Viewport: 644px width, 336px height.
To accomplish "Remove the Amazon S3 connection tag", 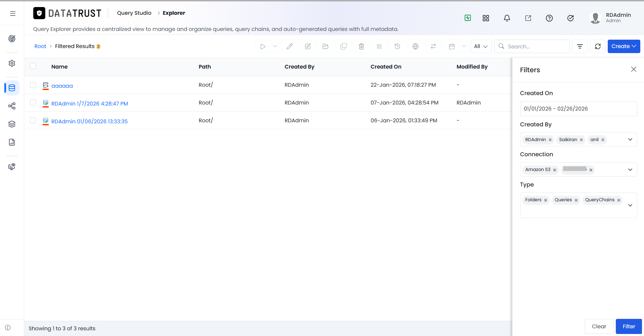I will pyautogui.click(x=555, y=170).
